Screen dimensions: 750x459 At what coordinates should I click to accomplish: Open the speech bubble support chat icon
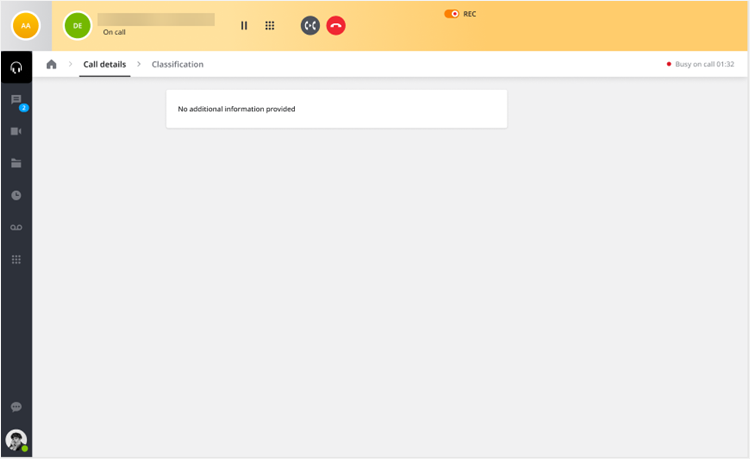pyautogui.click(x=16, y=407)
